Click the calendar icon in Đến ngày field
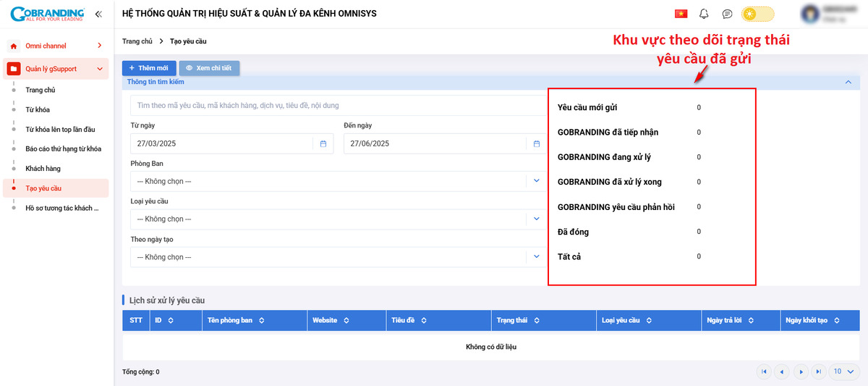The height and width of the screenshot is (386, 868). point(536,143)
